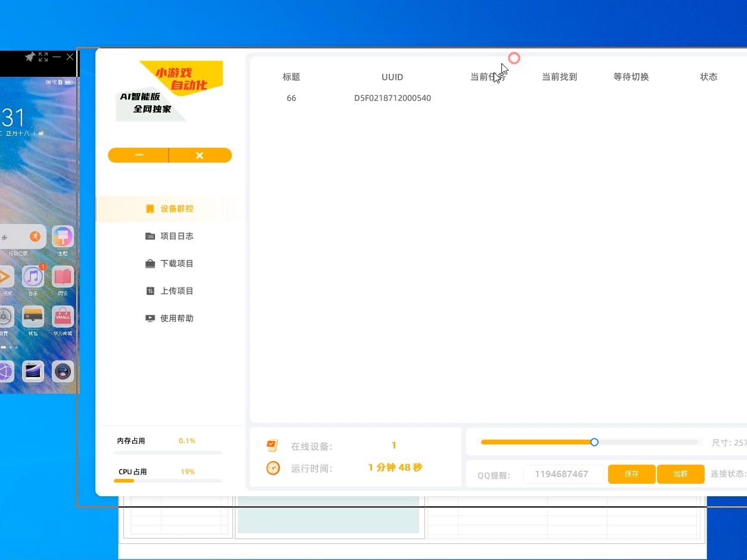Open the 运动健康 sports app on the phone
The height and width of the screenshot is (560, 747).
35,236
